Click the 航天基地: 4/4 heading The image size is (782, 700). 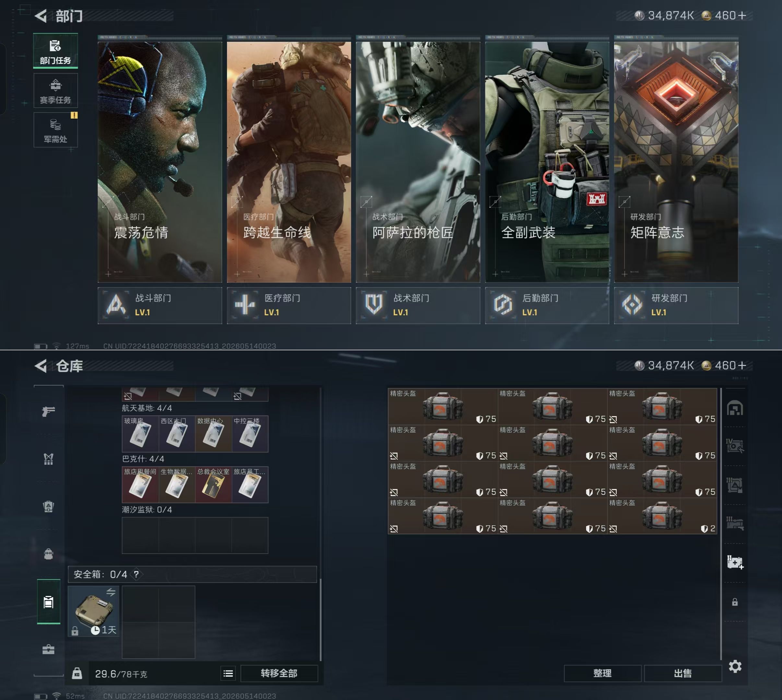pos(147,408)
